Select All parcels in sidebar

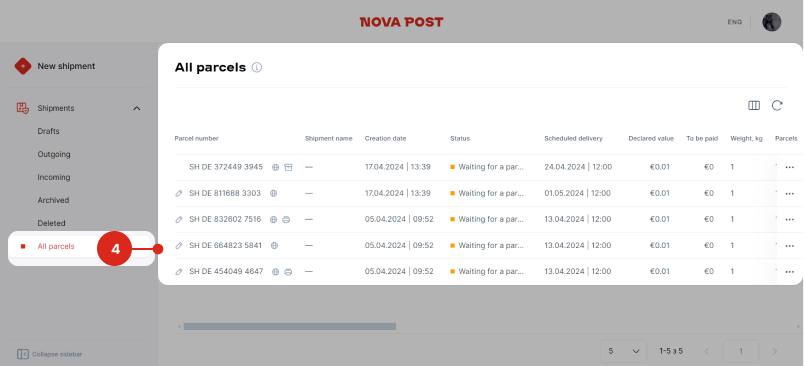[x=56, y=247]
